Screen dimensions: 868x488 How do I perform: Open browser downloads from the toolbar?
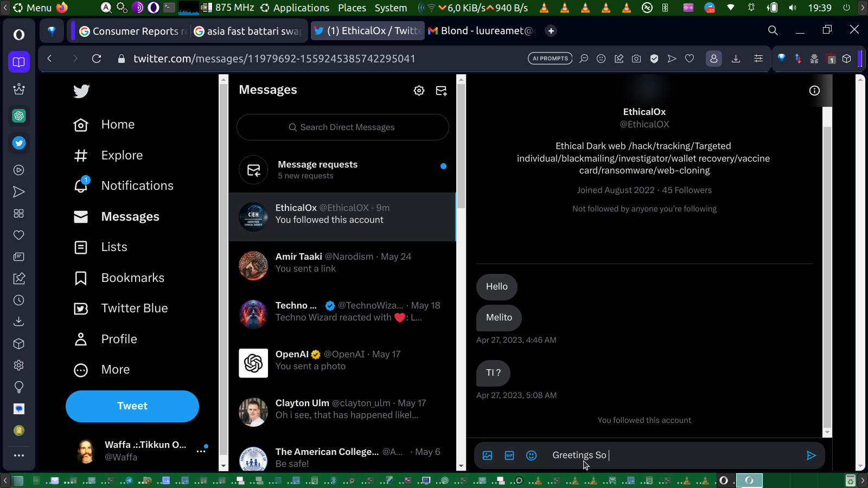736,59
